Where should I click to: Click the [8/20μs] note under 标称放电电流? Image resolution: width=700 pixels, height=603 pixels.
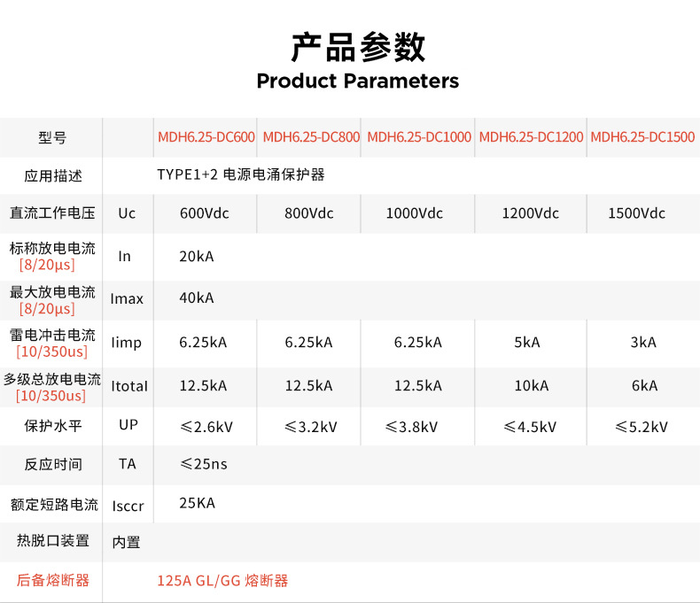point(47,265)
